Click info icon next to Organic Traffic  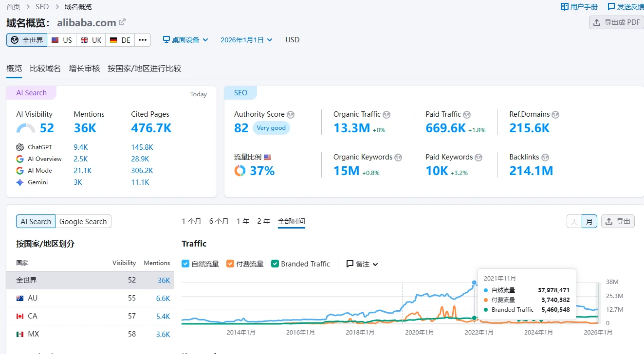point(386,115)
